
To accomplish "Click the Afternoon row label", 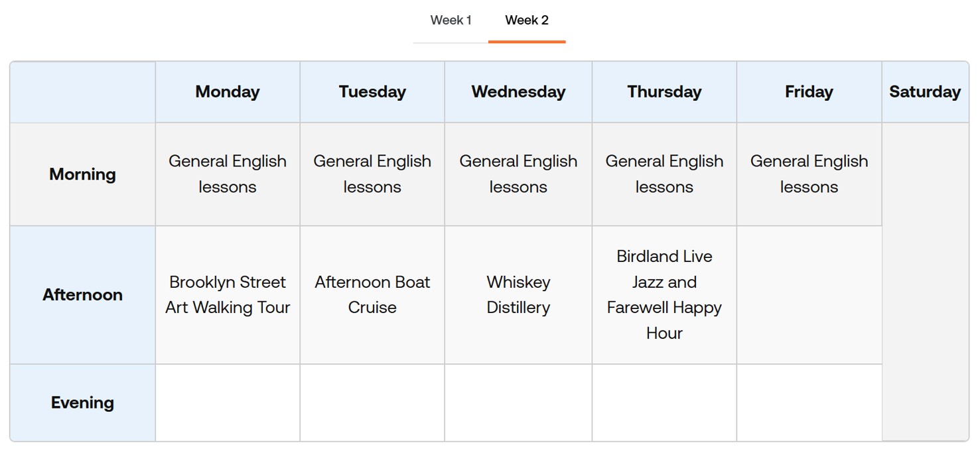I will click(x=82, y=295).
